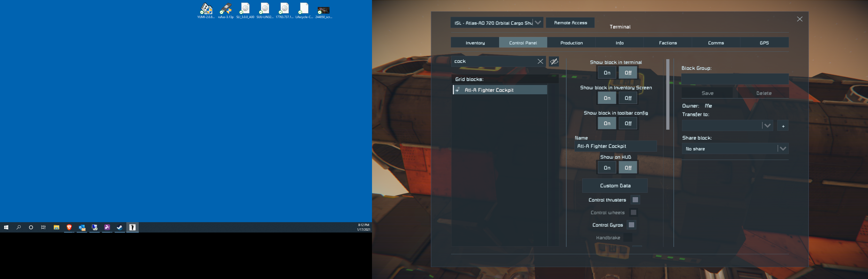Set Show block in terminal to On

coord(607,72)
